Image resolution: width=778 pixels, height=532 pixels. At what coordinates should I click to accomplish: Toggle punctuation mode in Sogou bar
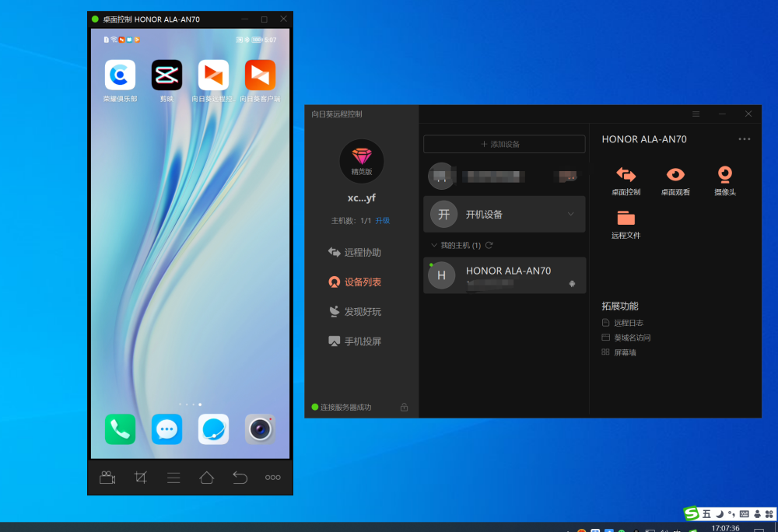(x=731, y=514)
